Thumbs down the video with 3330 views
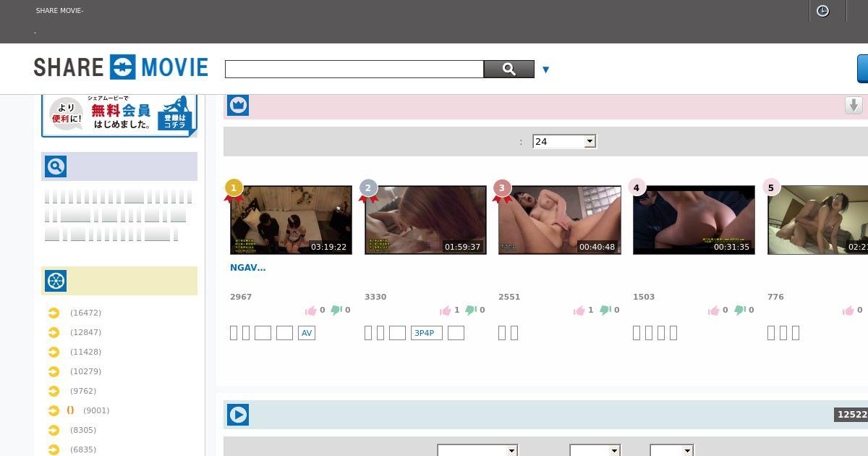This screenshot has width=868, height=456. [471, 310]
